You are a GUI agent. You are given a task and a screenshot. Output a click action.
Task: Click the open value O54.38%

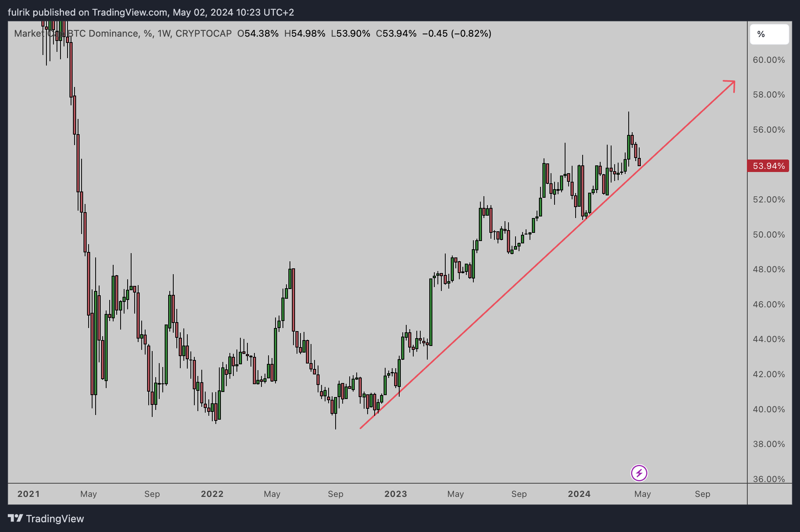coord(258,34)
